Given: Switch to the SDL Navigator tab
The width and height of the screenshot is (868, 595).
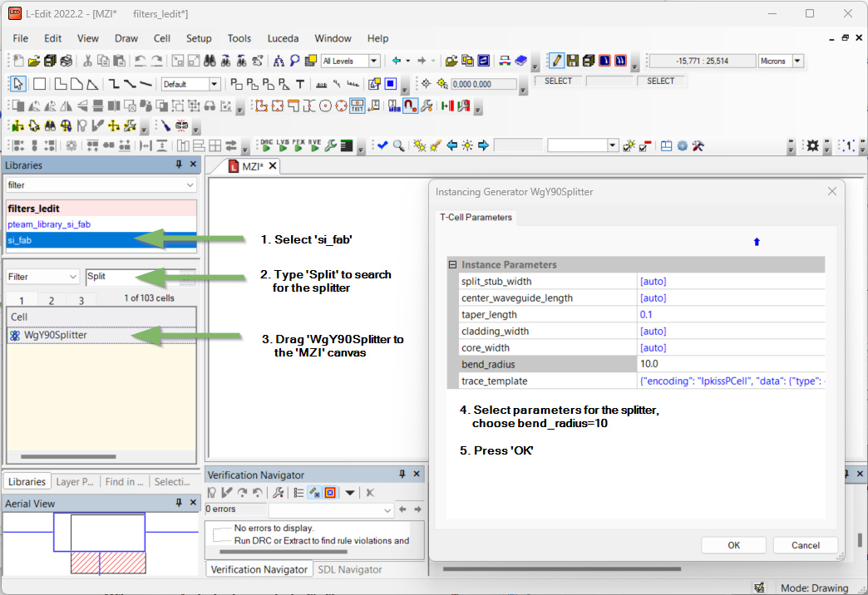Looking at the screenshot, I should tap(349, 569).
